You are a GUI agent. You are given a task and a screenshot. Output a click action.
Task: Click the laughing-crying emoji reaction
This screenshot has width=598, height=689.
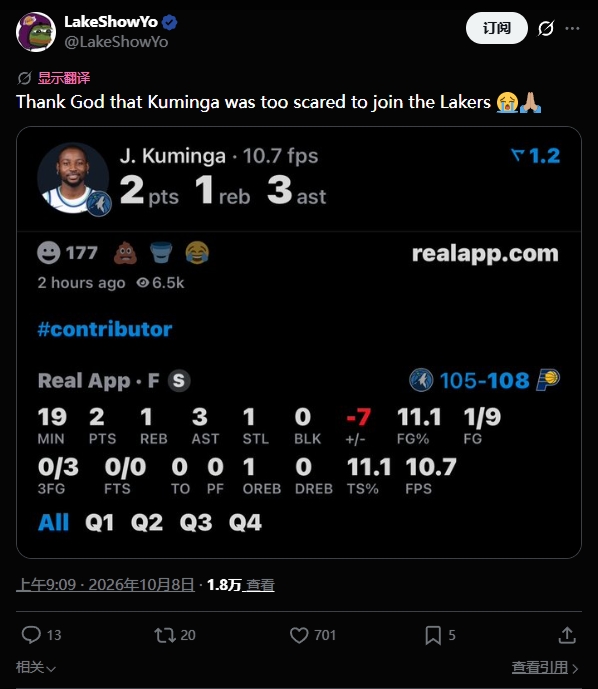(x=197, y=253)
